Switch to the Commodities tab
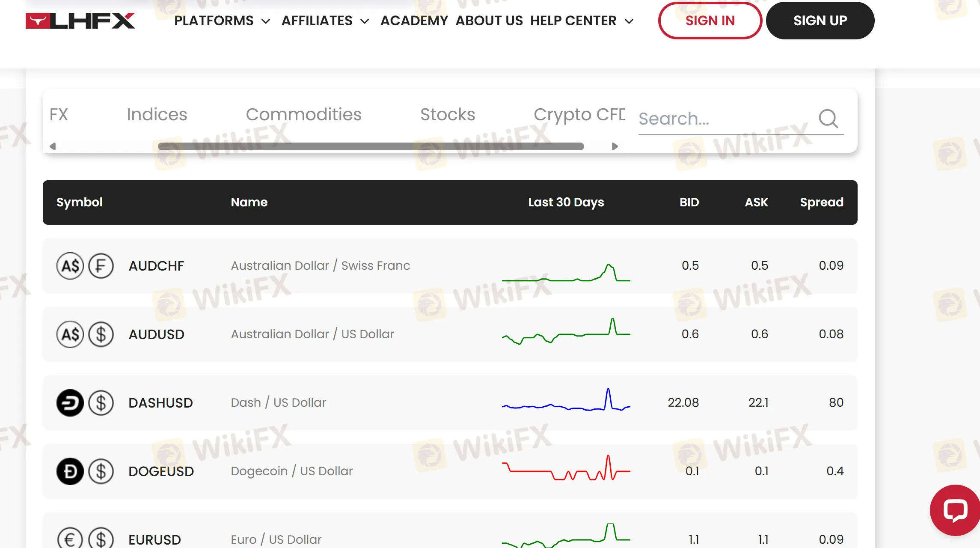Screen dimensions: 980x548 [303, 114]
